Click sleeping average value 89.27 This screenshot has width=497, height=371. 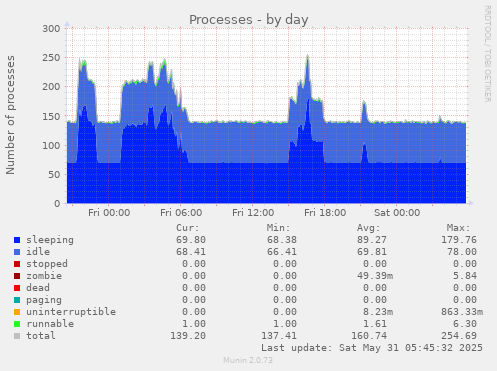(372, 240)
